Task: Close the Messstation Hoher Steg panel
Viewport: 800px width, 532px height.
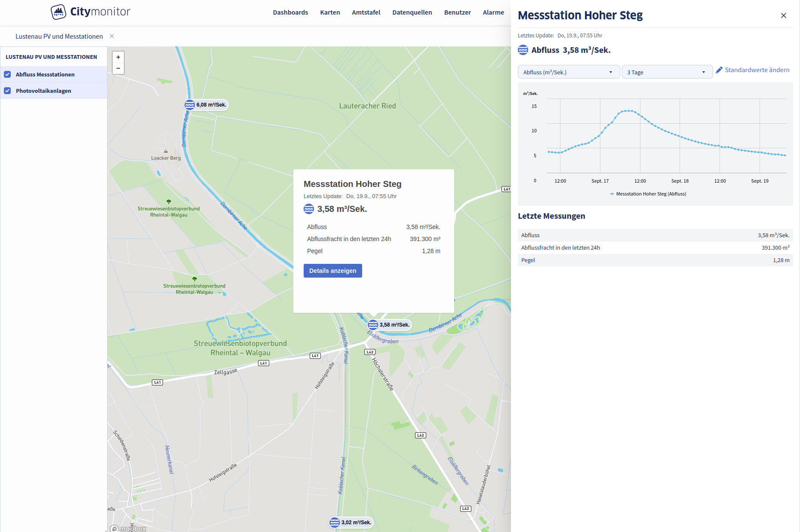Action: point(783,15)
